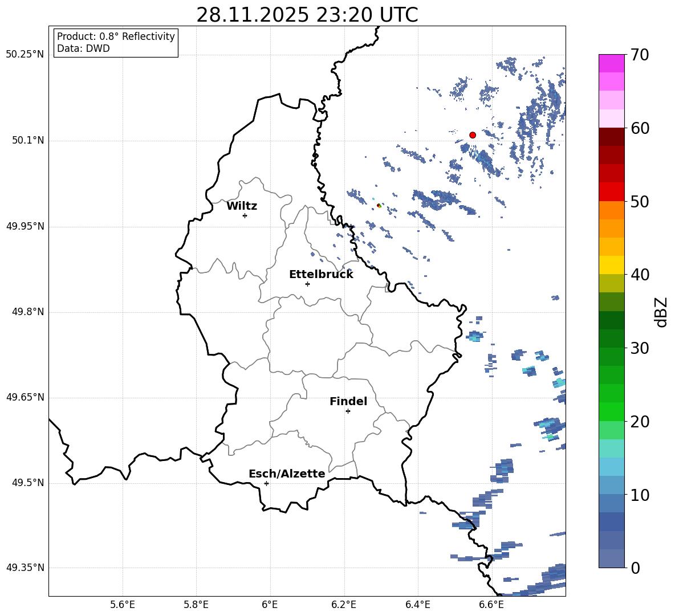Click the colorbar tick label 40
The image size is (675, 616).
(640, 275)
